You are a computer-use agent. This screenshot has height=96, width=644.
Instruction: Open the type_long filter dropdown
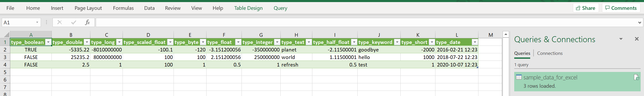tap(119, 42)
